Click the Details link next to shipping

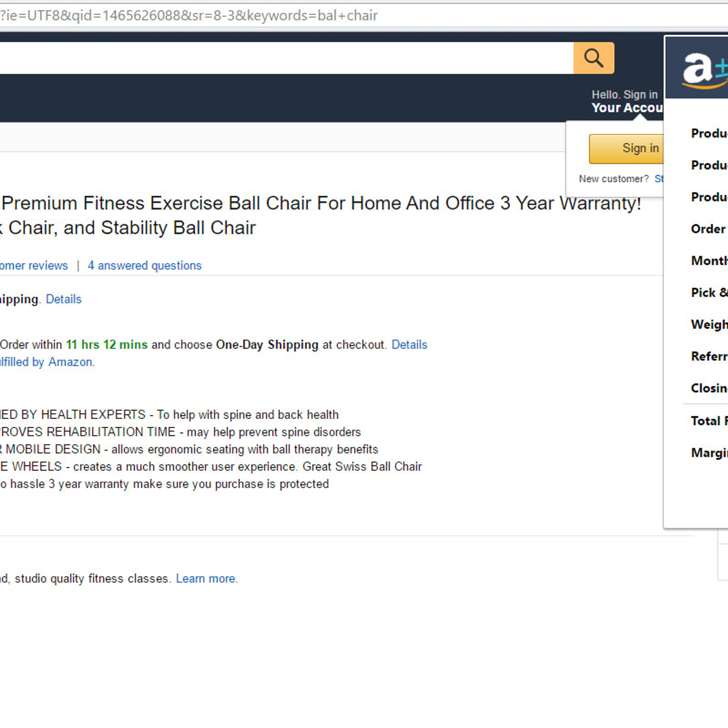64,299
